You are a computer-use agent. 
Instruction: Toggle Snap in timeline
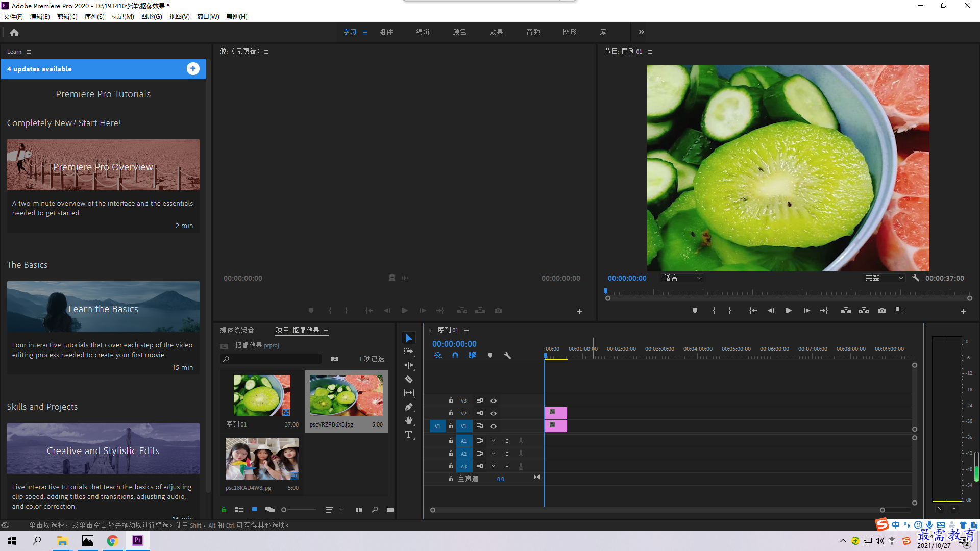(x=455, y=355)
